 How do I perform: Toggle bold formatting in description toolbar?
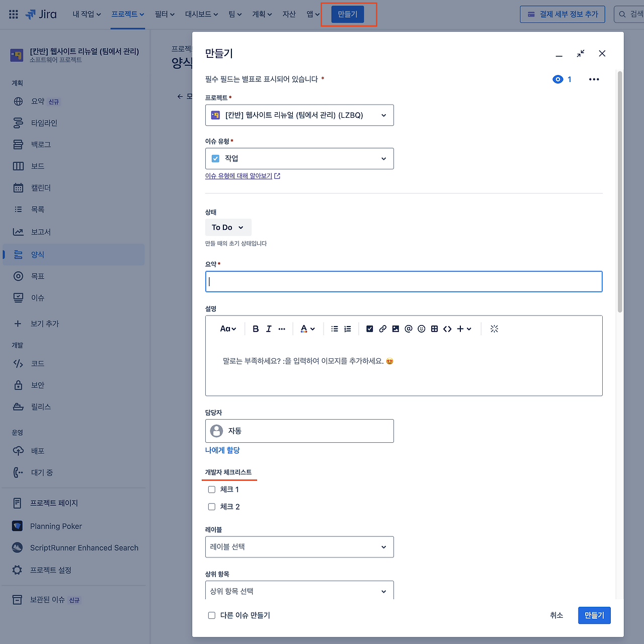tap(256, 329)
